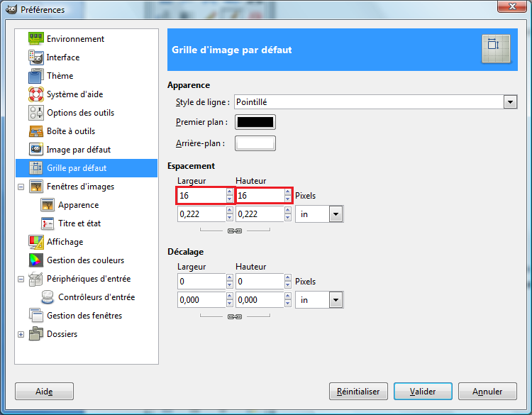532x415 pixels.
Task: Select Titre et état sub-item
Action: (79, 223)
